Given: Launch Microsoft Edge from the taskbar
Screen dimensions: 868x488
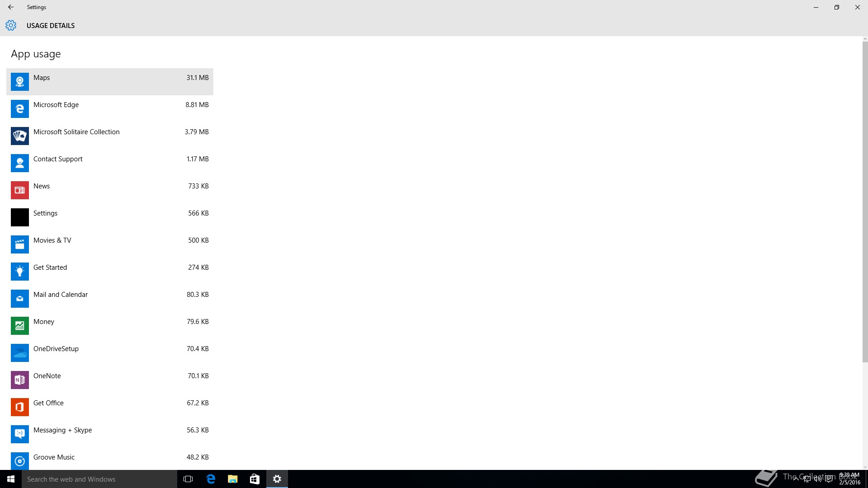Looking at the screenshot, I should pyautogui.click(x=211, y=479).
